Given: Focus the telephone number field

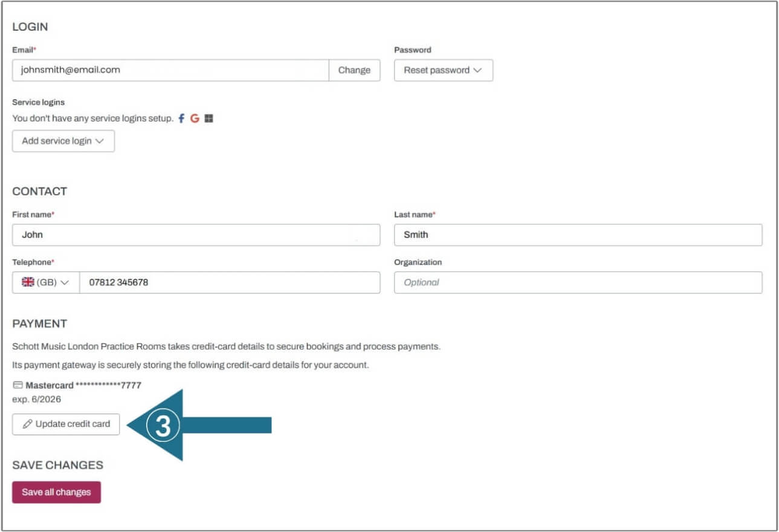Looking at the screenshot, I should tap(230, 282).
